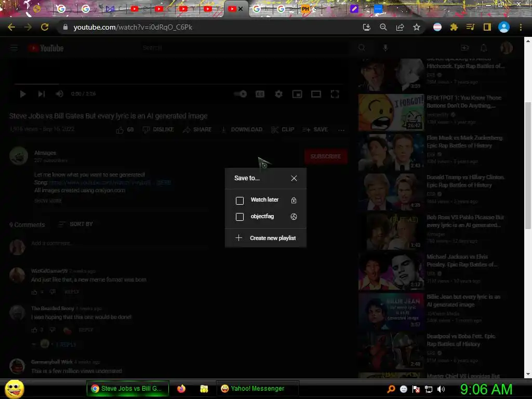The width and height of the screenshot is (532, 399).
Task: Open the Extensions puzzle piece menu
Action: (454, 27)
